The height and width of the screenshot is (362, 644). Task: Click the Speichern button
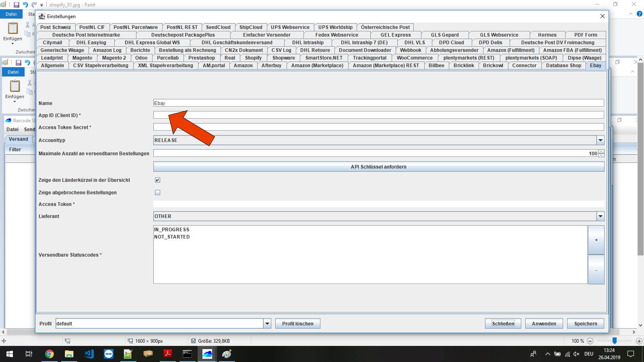coord(586,323)
